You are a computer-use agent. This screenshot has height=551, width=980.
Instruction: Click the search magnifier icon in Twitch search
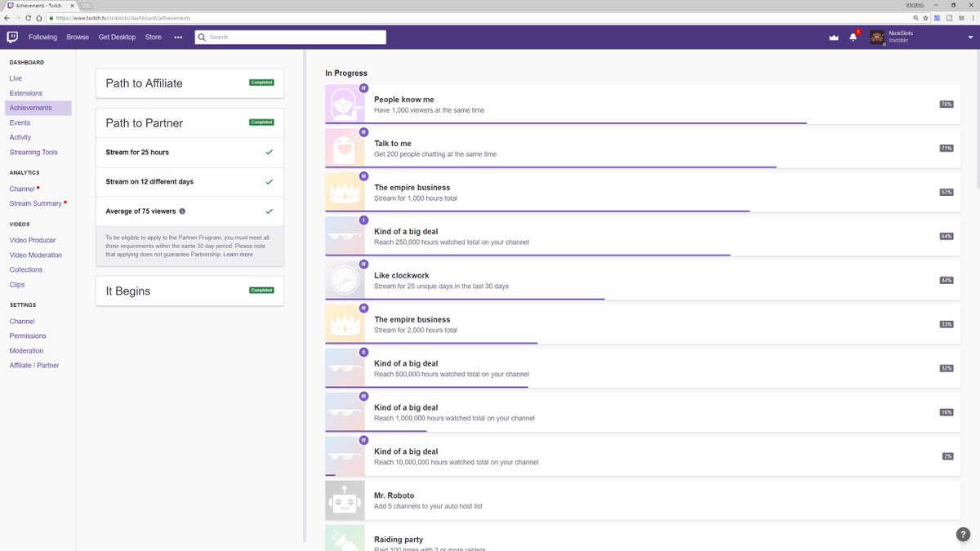[x=202, y=38]
